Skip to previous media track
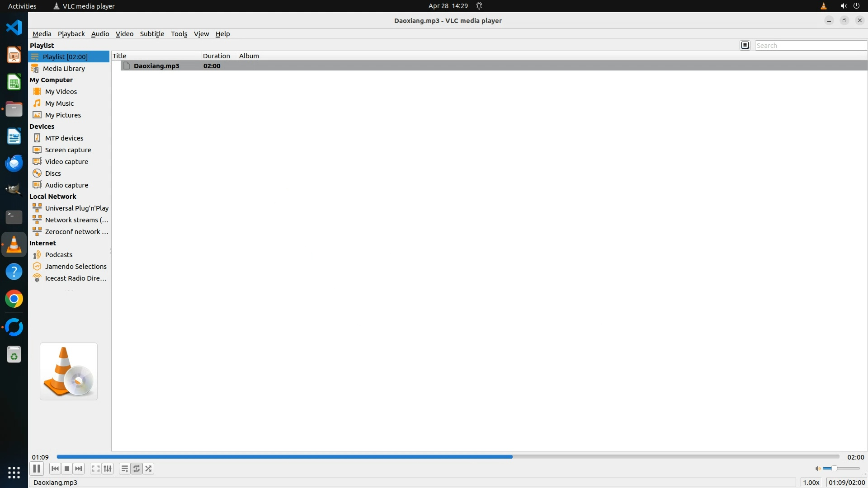This screenshot has width=868, height=488. tap(55, 469)
